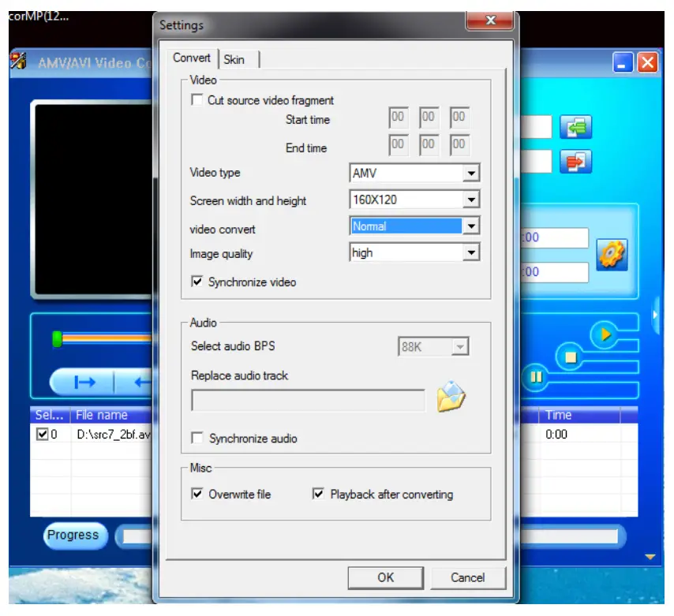Viewport: 674px width, 616px height.
Task: Click the side panel expander arrow on right edge
Action: pos(655,315)
